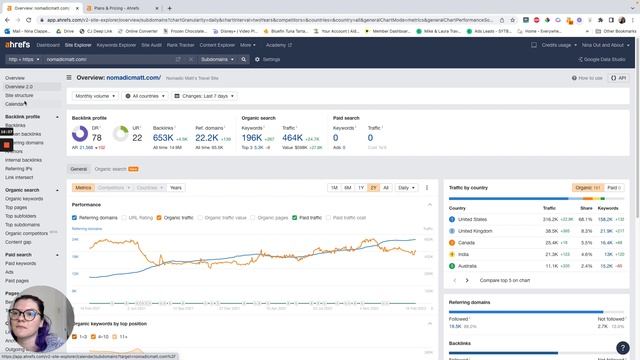Switch to the Plans & Pricing browser tab
The image size is (640, 360).
pyautogui.click(x=121, y=8)
